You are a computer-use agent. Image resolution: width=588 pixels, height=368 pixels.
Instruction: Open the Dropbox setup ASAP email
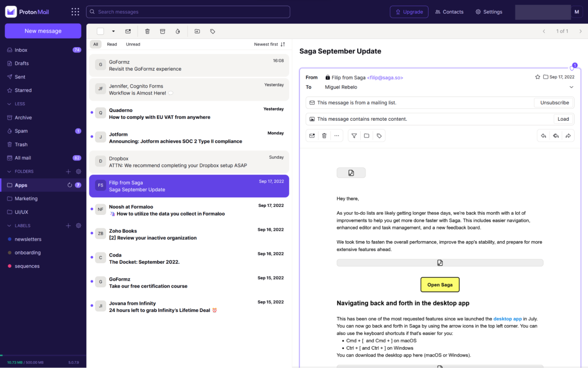coord(189,162)
